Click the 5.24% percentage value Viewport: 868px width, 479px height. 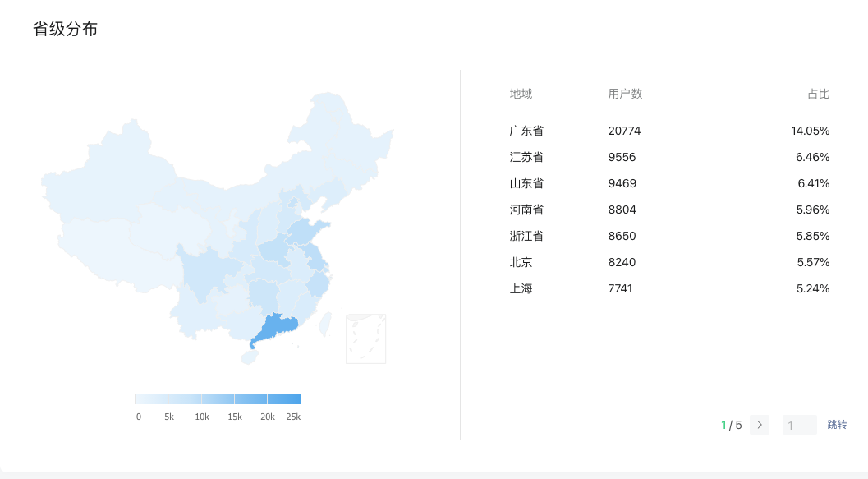(813, 288)
